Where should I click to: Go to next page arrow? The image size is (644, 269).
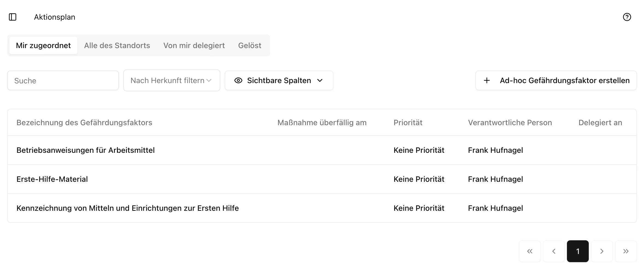pos(602,251)
